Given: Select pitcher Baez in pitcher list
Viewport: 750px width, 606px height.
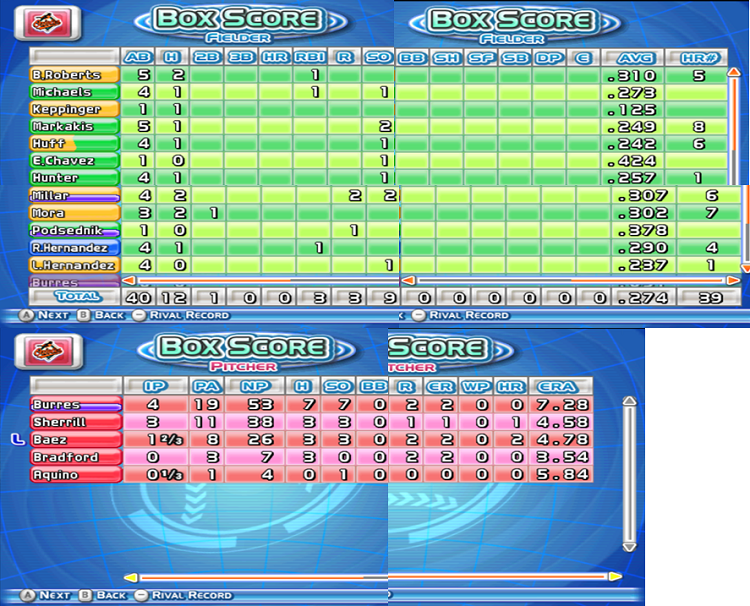Looking at the screenshot, I should 76,439.
